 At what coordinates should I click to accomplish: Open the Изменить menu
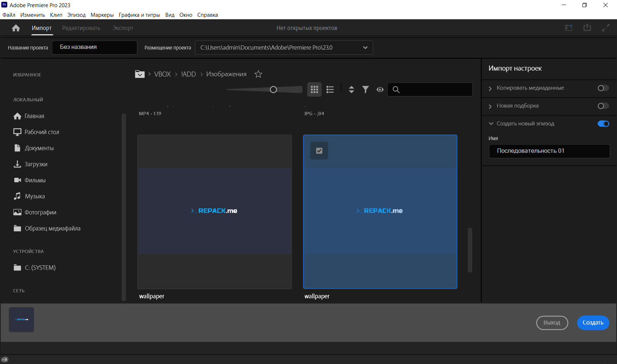(x=32, y=15)
